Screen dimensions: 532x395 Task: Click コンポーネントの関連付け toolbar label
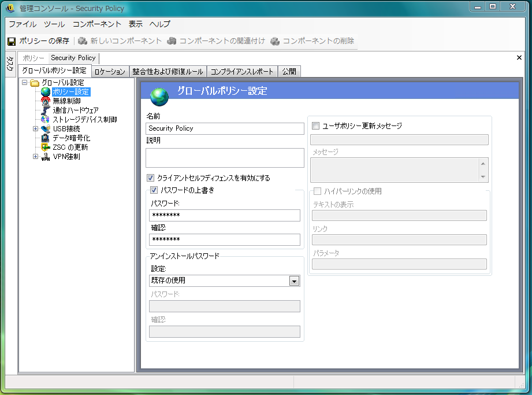pyautogui.click(x=222, y=41)
